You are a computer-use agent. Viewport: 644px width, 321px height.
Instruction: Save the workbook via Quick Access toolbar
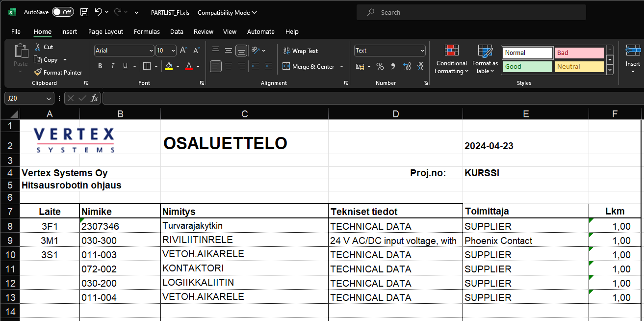click(84, 12)
